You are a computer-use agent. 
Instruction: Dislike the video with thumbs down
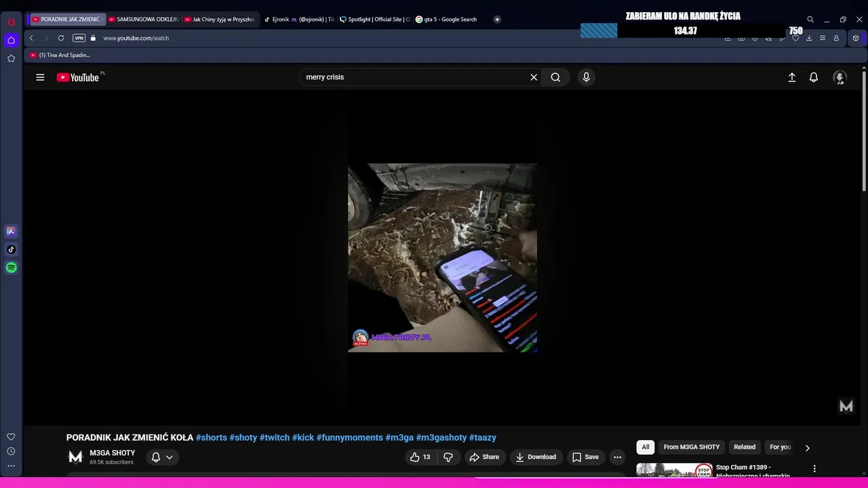click(x=448, y=457)
